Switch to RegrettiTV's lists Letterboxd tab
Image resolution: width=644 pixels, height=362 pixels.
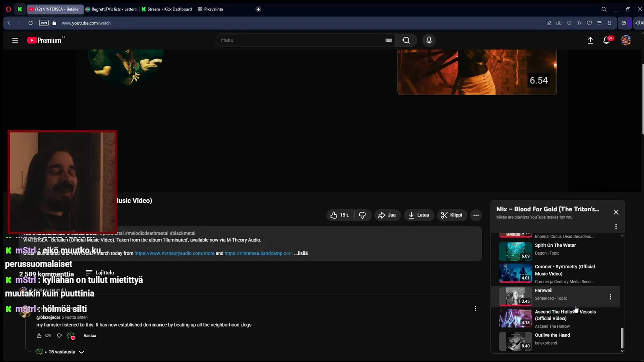coord(111,9)
